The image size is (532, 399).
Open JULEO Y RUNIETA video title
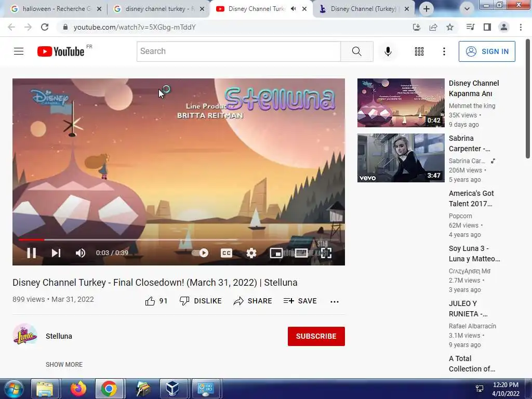tap(468, 309)
